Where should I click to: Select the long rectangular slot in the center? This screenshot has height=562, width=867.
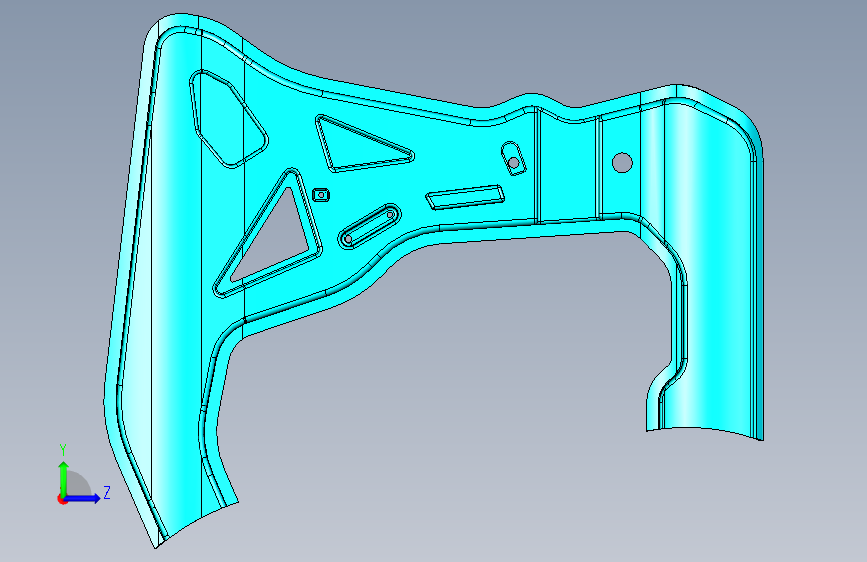(464, 197)
